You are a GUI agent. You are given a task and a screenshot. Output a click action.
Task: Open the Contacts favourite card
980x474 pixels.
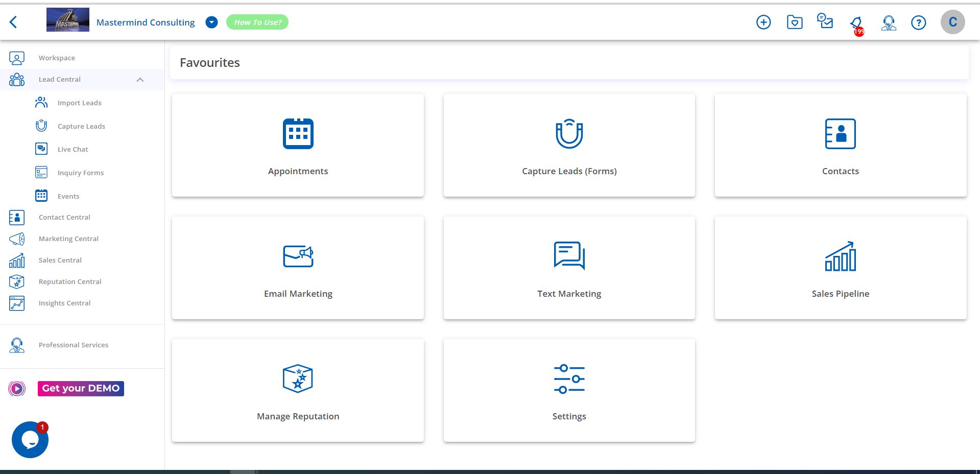pos(841,145)
